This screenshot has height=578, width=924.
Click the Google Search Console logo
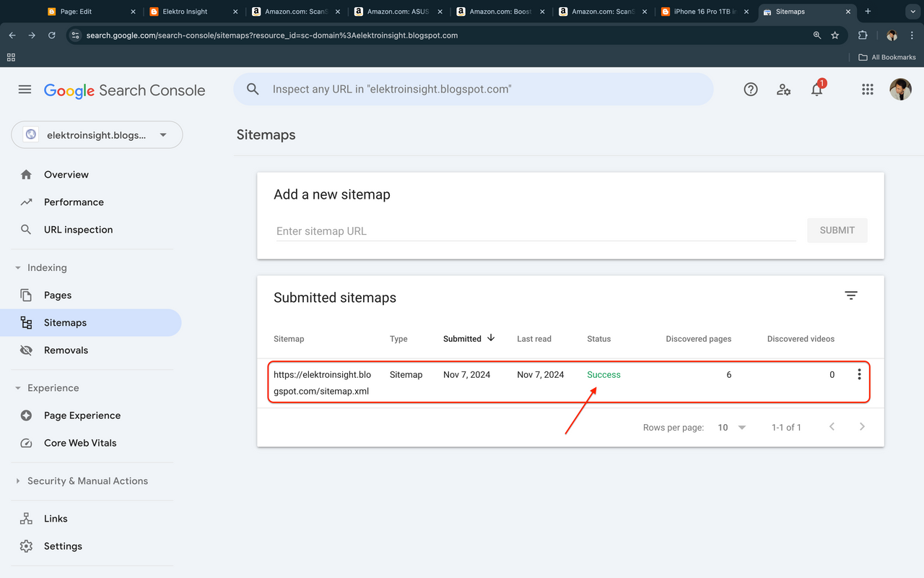click(124, 90)
